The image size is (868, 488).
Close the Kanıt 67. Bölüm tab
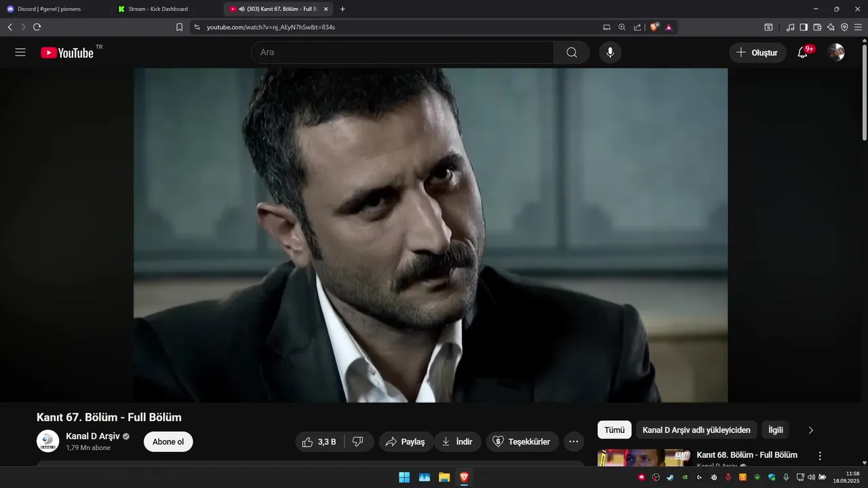tap(326, 9)
